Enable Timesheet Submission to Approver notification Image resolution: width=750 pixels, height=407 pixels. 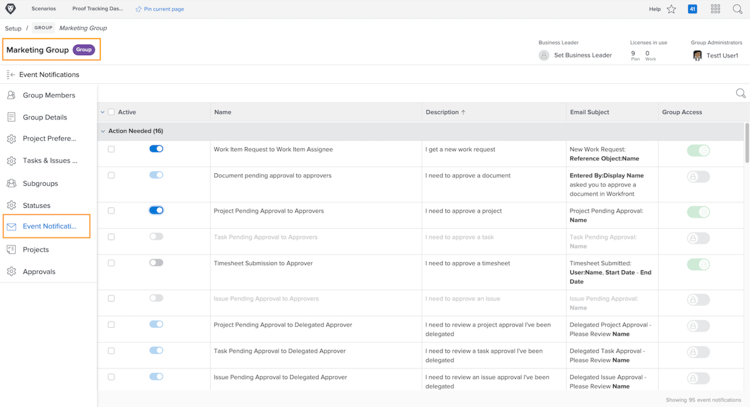(x=156, y=263)
